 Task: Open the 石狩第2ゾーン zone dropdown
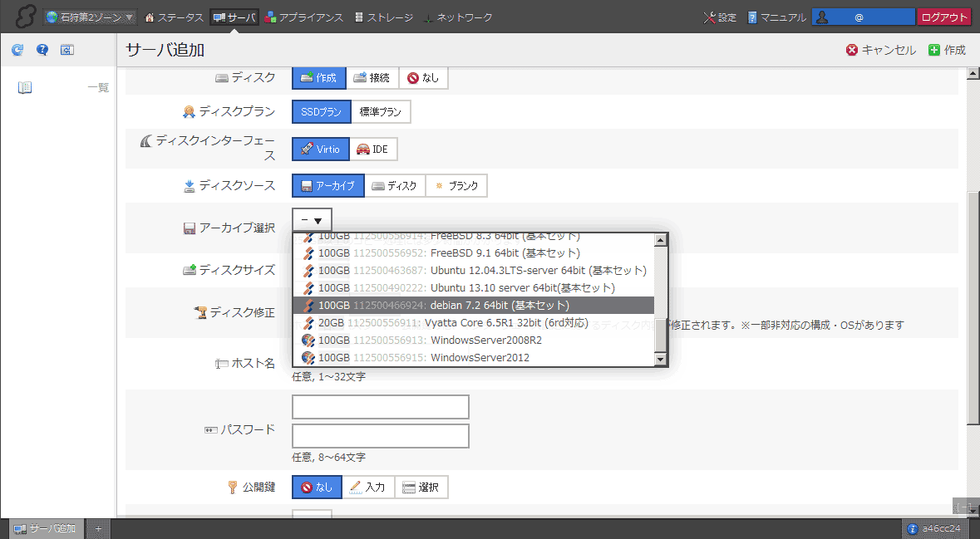tap(91, 17)
